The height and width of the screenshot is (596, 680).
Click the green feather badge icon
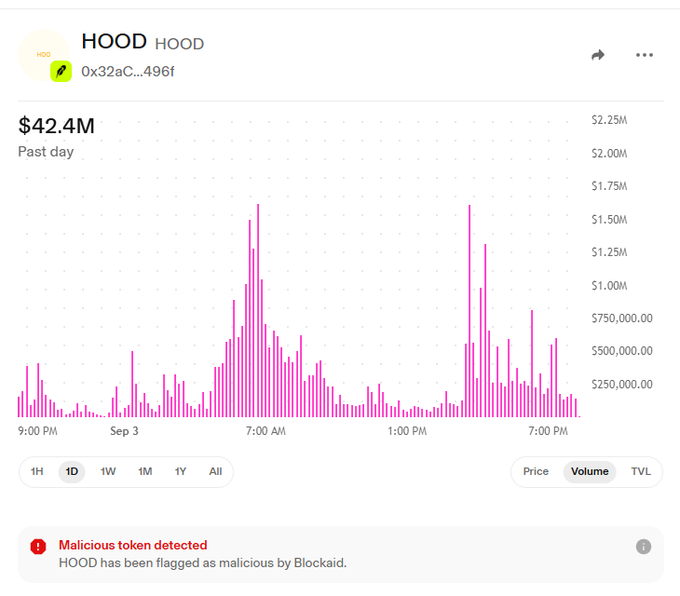click(x=61, y=71)
